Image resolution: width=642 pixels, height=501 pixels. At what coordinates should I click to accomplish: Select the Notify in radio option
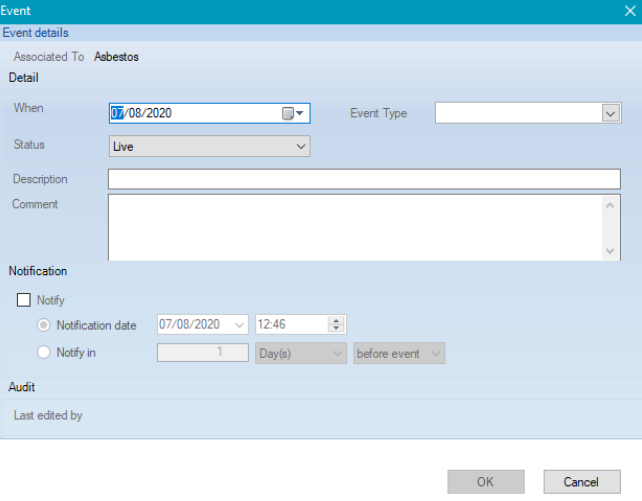point(44,352)
